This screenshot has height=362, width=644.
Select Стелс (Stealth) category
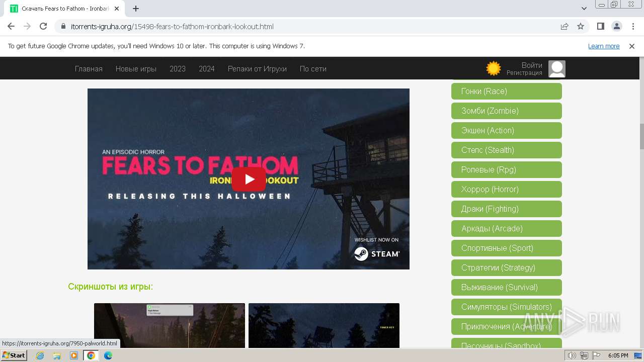(x=507, y=150)
